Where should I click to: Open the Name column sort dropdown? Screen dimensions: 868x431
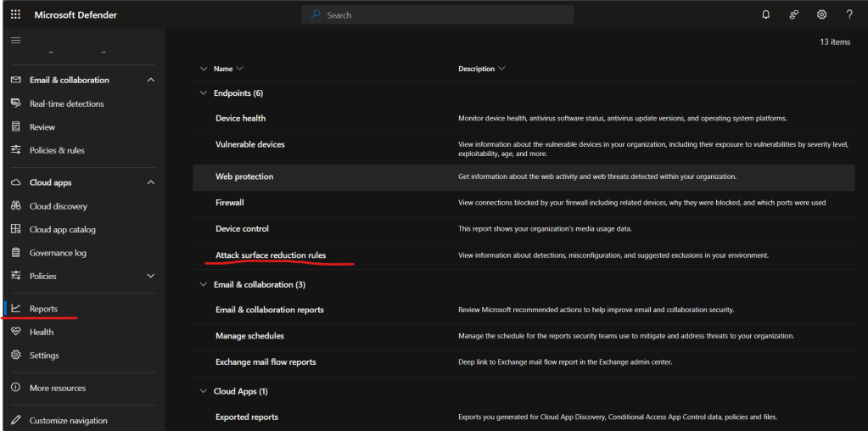pyautogui.click(x=239, y=69)
